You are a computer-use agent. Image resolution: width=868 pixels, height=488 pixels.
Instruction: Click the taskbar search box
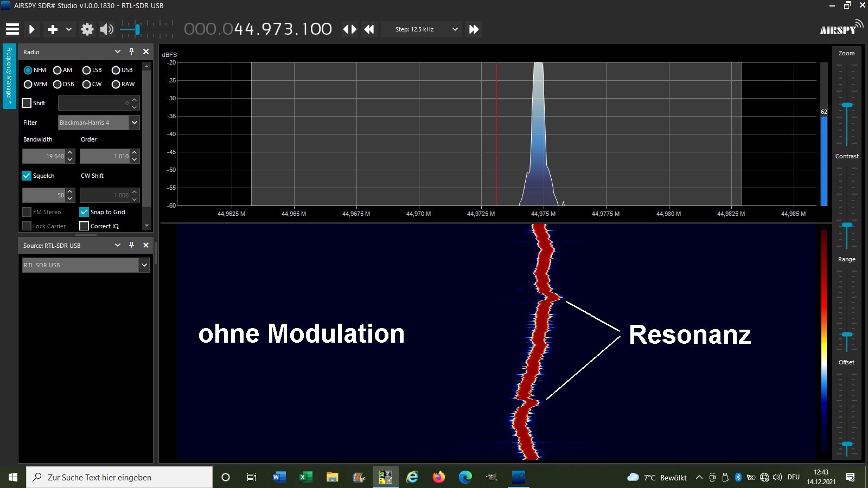point(119,477)
